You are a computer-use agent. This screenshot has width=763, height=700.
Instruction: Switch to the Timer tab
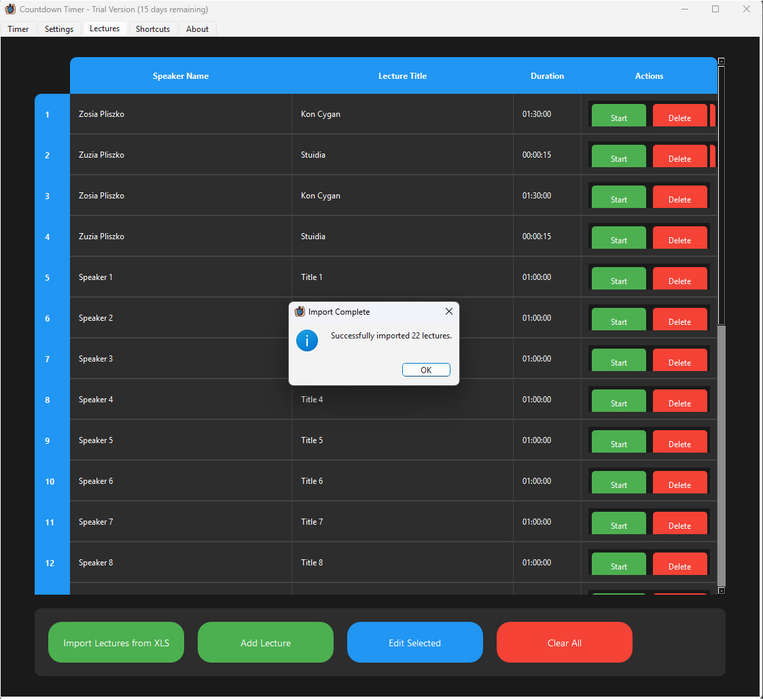pyautogui.click(x=18, y=29)
